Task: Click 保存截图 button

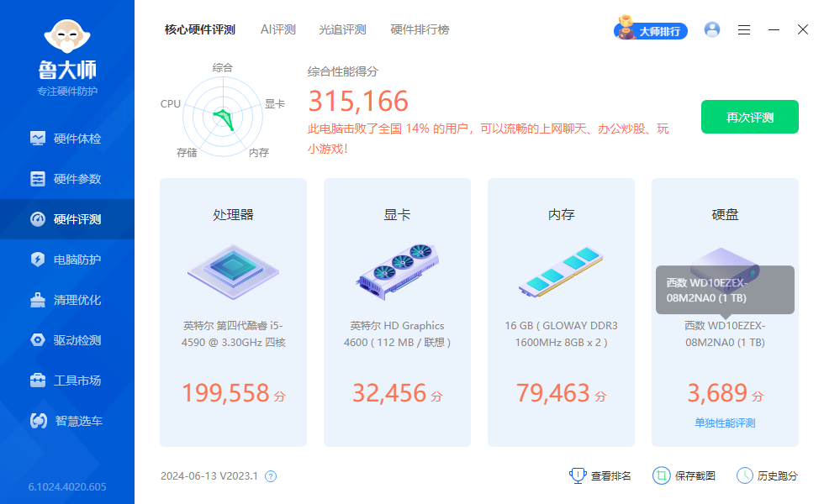Action: pyautogui.click(x=684, y=475)
